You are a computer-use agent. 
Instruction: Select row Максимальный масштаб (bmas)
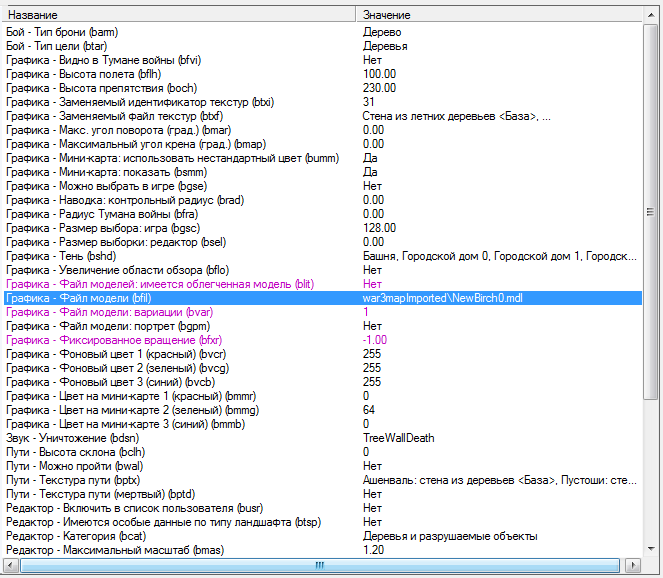(x=323, y=550)
